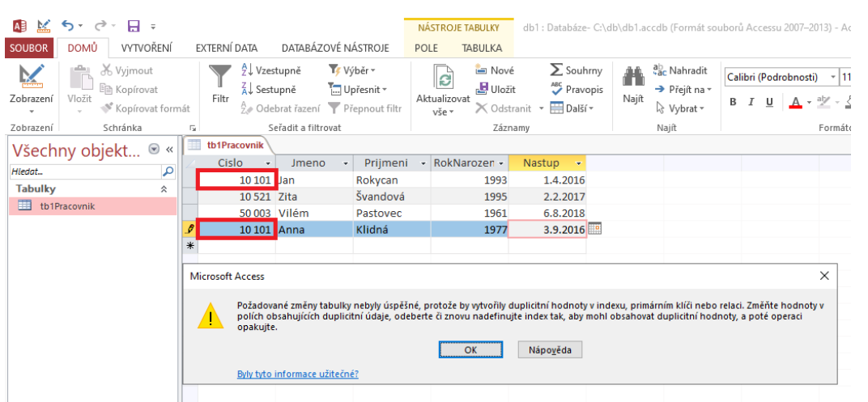Screen dimensions: 868x402
Task: Open the Zobrazení view button
Action: [32, 88]
